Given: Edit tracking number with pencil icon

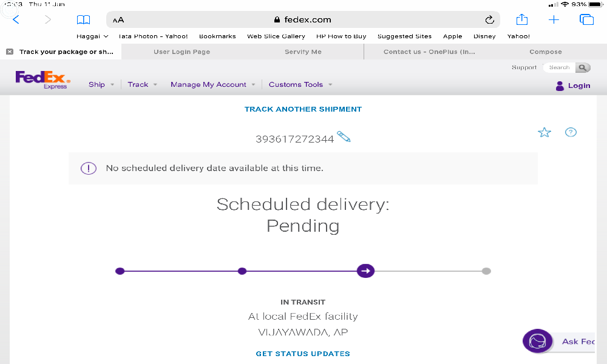Looking at the screenshot, I should (344, 136).
